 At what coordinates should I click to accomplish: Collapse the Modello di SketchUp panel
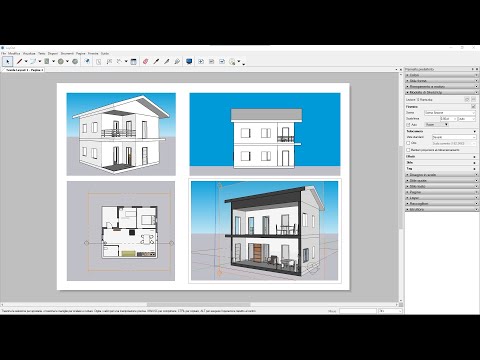pyautogui.click(x=442, y=92)
